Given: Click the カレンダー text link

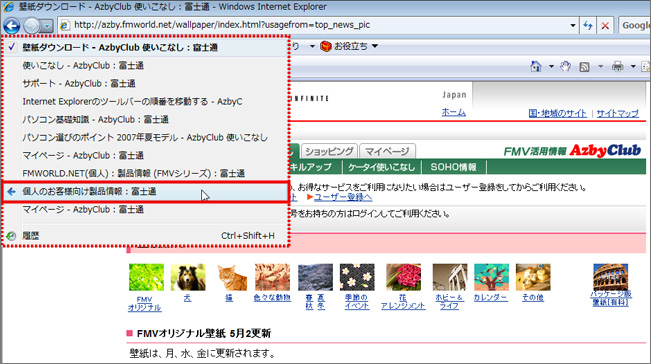Looking at the screenshot, I should pyautogui.click(x=490, y=298).
